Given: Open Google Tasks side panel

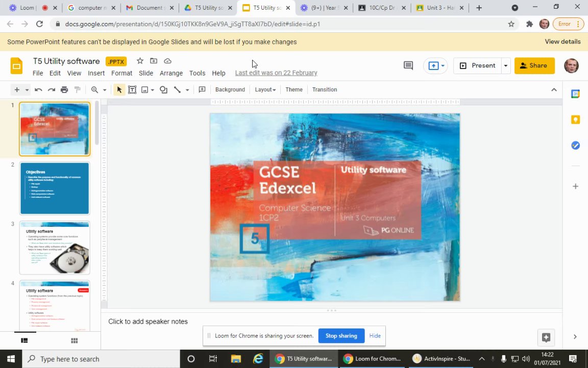Looking at the screenshot, I should (575, 145).
